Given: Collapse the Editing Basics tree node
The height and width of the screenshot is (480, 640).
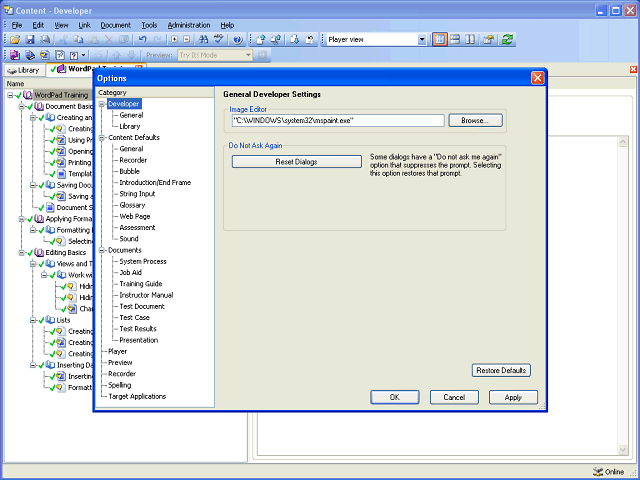Looking at the screenshot, I should [21, 253].
